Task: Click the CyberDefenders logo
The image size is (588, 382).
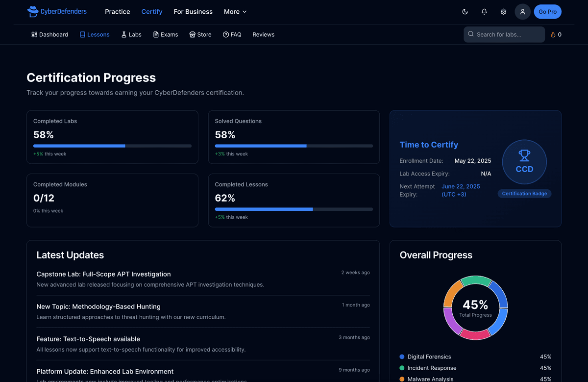Action: click(x=57, y=11)
